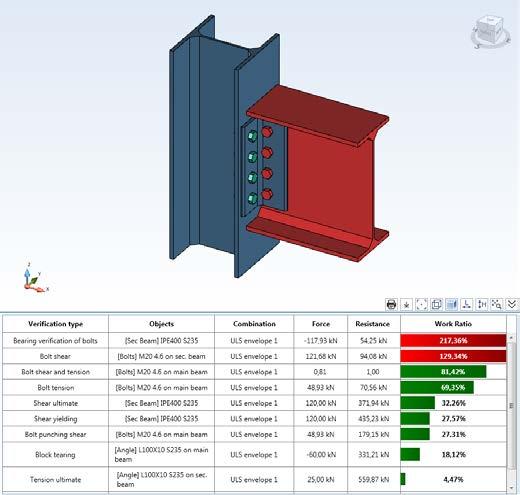Click the 371,94 kN resistance value
The height and width of the screenshot is (495, 520).
373,403
